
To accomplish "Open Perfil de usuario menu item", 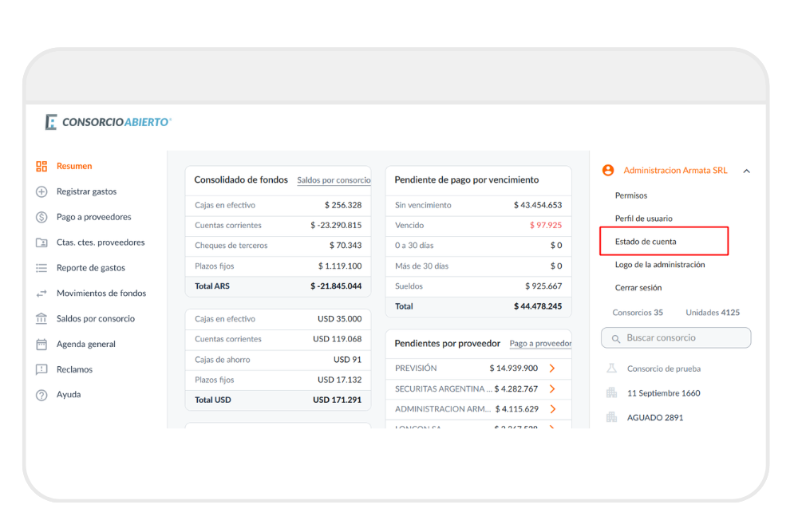I will pos(643,219).
